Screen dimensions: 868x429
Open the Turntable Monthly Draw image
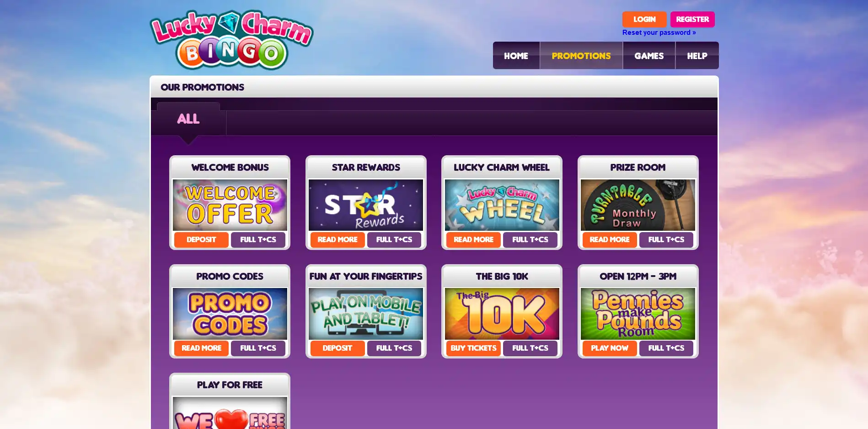click(x=638, y=205)
